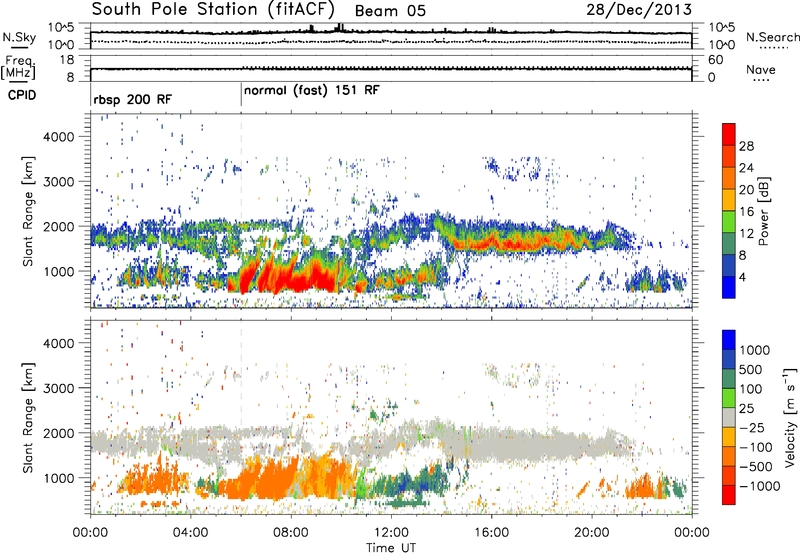The image size is (800, 554).
Task: Click the date '28/Dec/2013'
Action: (x=639, y=9)
